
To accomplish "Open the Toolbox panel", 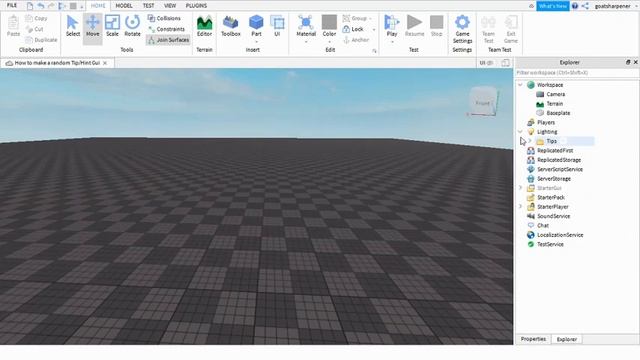I will tap(231, 26).
